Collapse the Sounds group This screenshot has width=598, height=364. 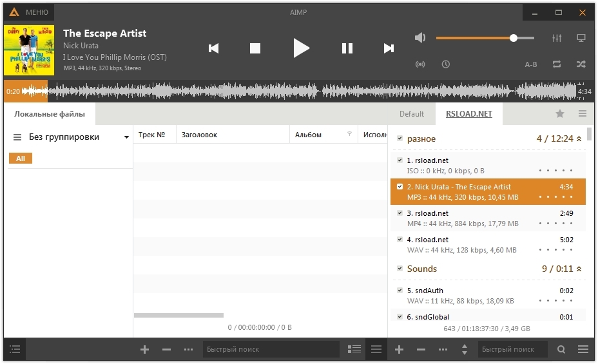click(579, 269)
